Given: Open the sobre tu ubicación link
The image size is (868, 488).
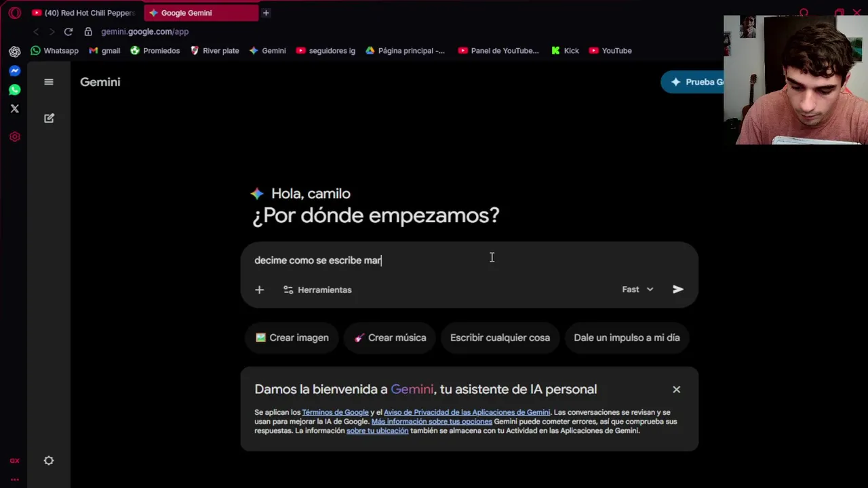Looking at the screenshot, I should point(377,431).
